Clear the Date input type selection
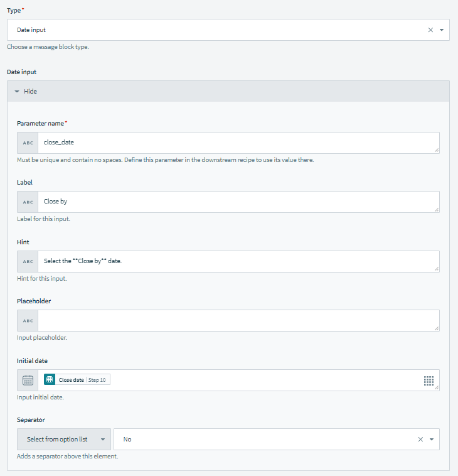Screen dimensions: 458x476 point(430,30)
